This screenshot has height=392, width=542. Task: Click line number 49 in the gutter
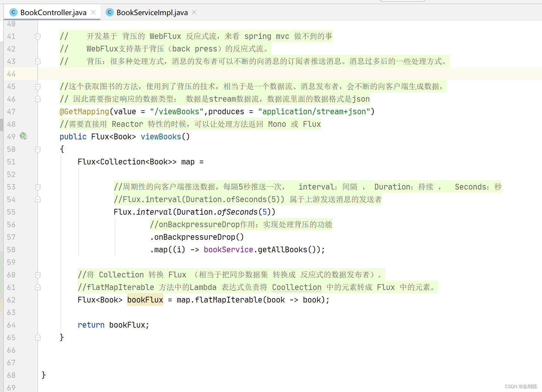coord(11,137)
